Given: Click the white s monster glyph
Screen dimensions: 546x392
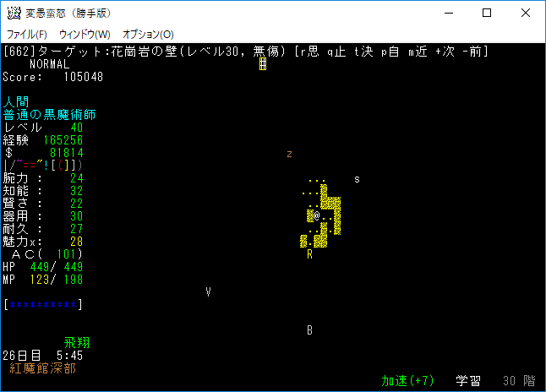Looking at the screenshot, I should [357, 179].
